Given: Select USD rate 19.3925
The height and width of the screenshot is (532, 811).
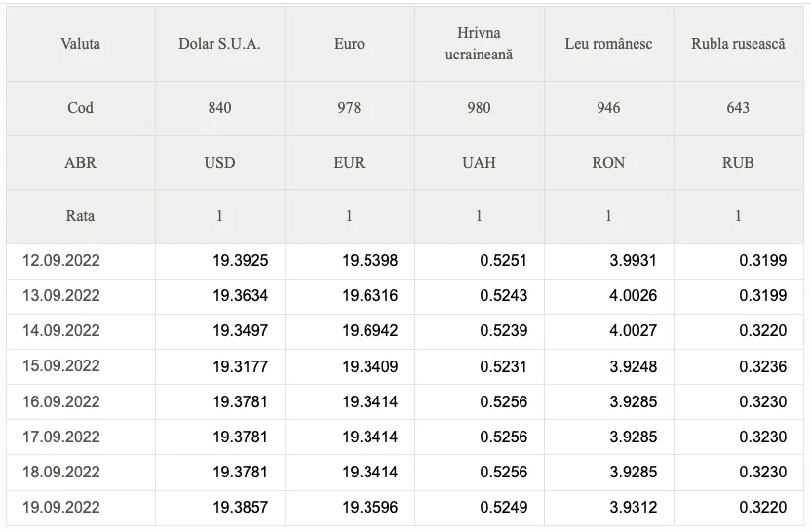Looking at the screenshot, I should [x=241, y=260].
